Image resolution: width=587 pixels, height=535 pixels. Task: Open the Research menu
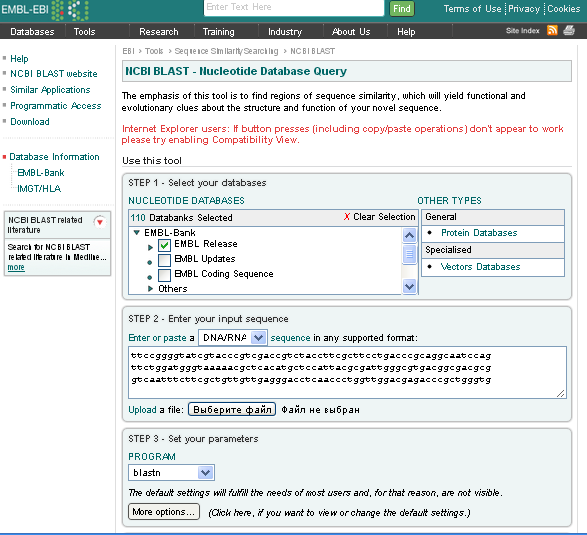(159, 32)
